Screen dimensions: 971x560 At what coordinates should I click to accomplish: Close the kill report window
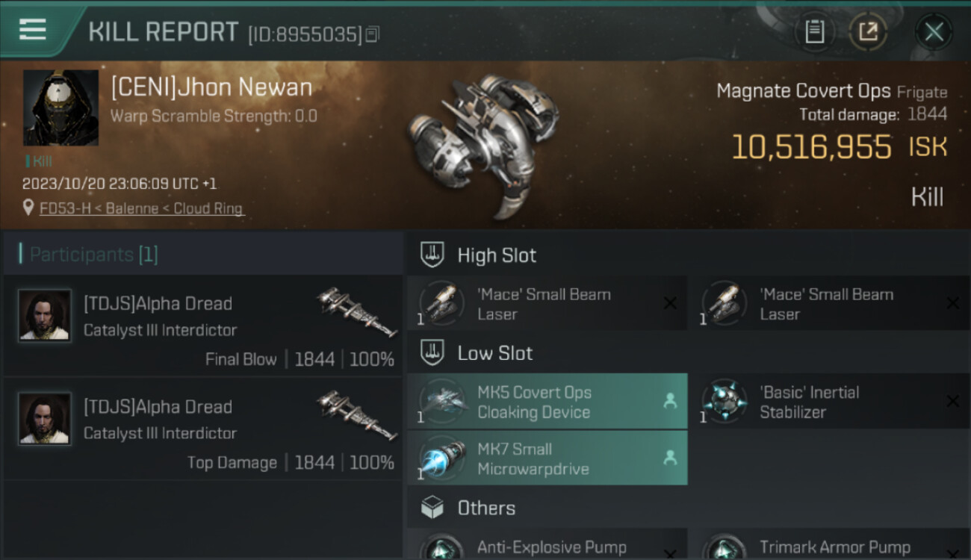[934, 31]
